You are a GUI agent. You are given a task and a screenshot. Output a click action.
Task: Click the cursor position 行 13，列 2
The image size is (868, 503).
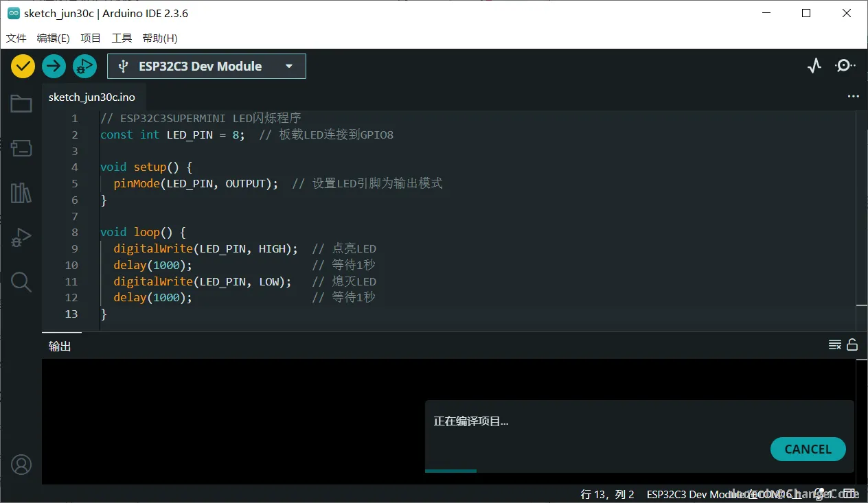click(x=608, y=494)
